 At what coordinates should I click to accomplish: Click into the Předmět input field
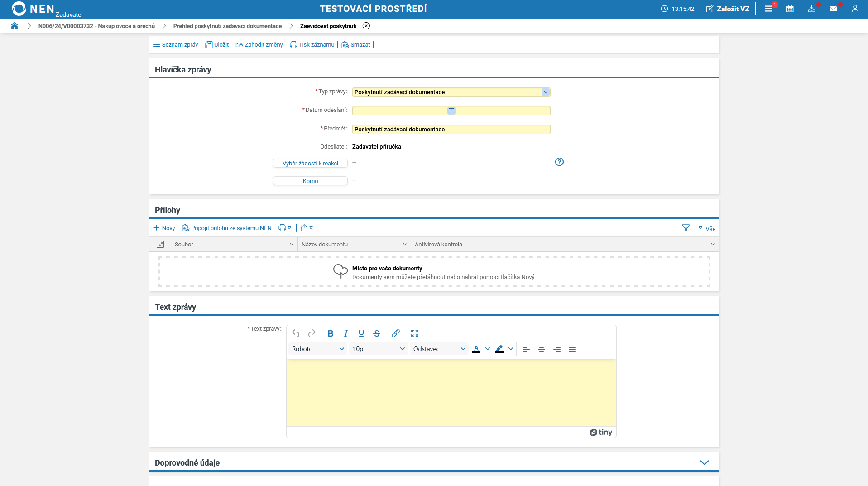tap(451, 130)
